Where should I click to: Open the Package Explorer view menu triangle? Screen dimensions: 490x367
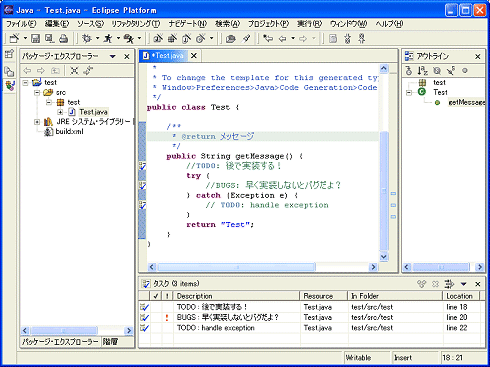[x=113, y=56]
